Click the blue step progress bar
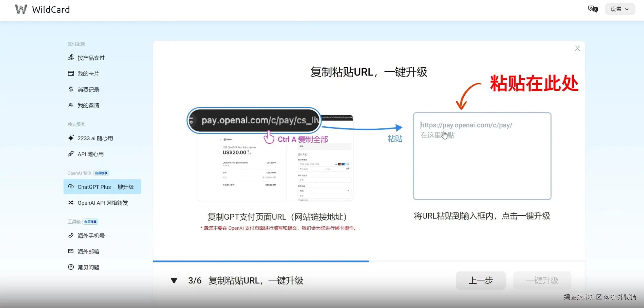The width and height of the screenshot is (644, 308). (x=261, y=261)
